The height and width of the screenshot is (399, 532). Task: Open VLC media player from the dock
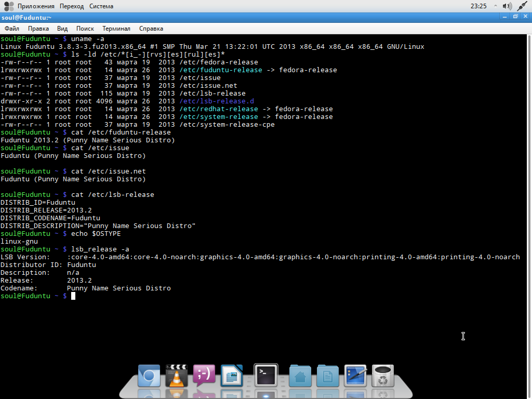177,376
